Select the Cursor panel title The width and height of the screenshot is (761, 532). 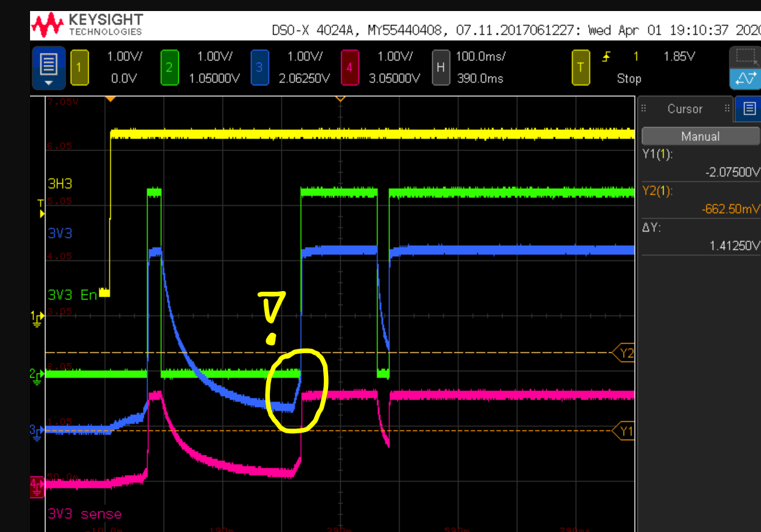click(x=684, y=108)
